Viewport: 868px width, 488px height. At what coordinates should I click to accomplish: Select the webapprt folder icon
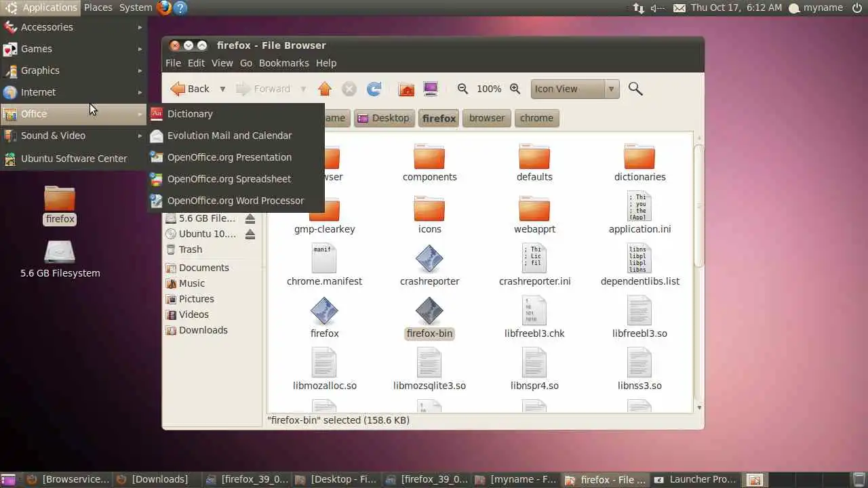(x=534, y=207)
